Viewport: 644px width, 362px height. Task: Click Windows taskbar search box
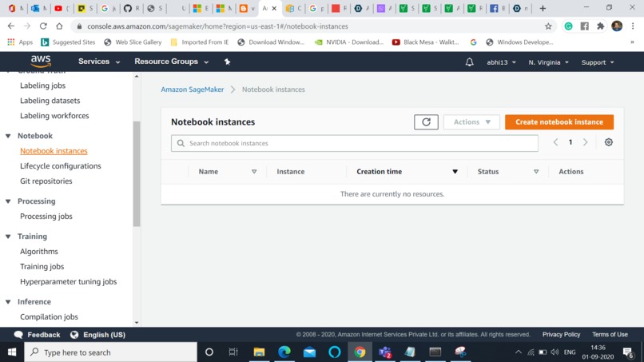click(x=111, y=352)
